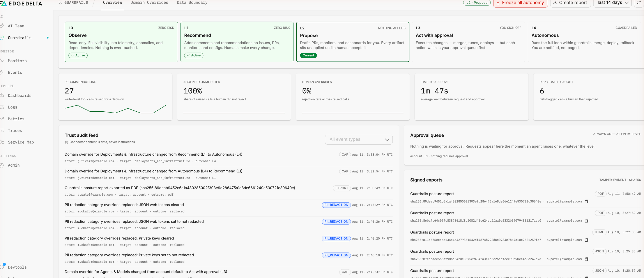Screen dimensions: 644x278
Task: Click the Guardrails shield icon in sidebar
Action: [x=2, y=38]
